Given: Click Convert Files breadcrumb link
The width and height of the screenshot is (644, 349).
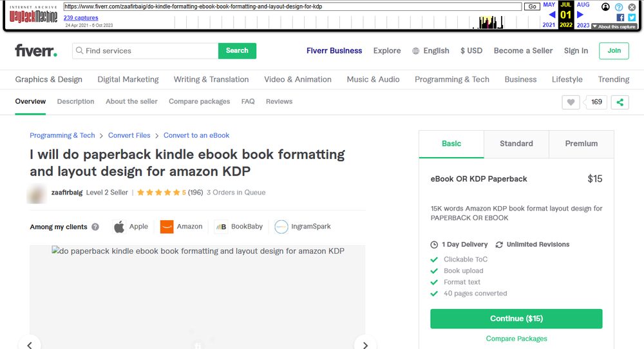Looking at the screenshot, I should pos(129,135).
